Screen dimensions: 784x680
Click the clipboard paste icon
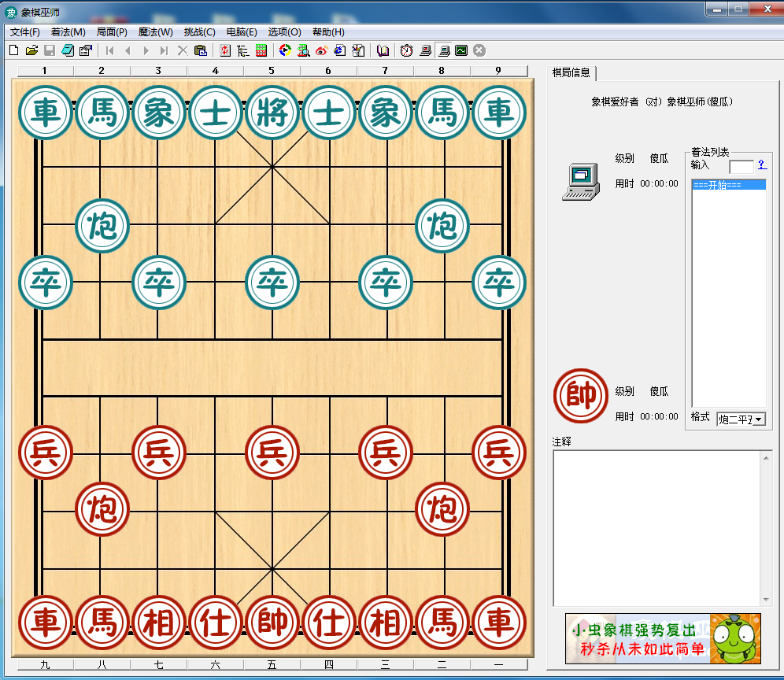click(201, 50)
